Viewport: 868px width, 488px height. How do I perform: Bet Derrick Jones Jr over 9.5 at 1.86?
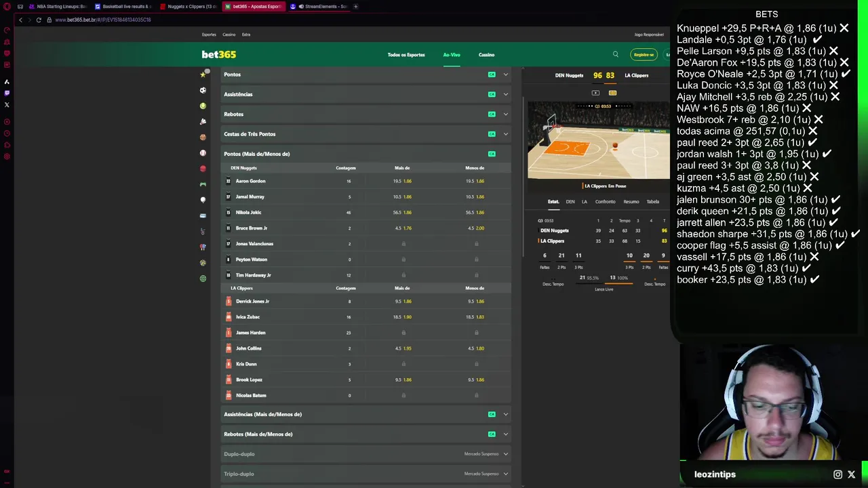[402, 301]
